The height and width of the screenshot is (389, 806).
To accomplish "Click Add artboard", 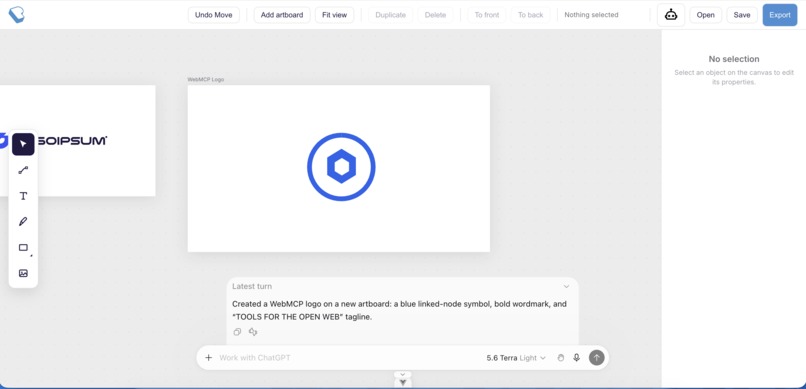I will [282, 15].
